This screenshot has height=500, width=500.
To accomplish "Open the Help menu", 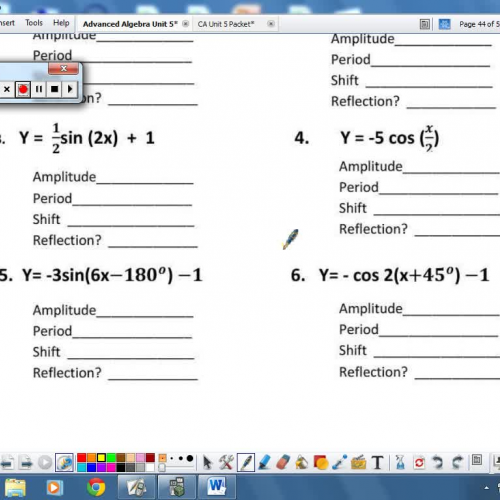I will pos(61,23).
